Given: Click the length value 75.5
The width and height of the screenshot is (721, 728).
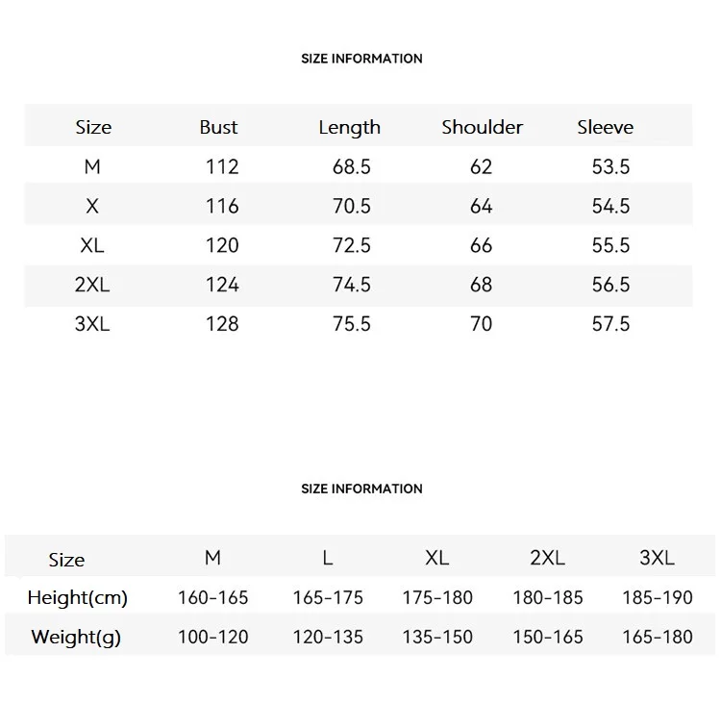Looking at the screenshot, I should (351, 324).
